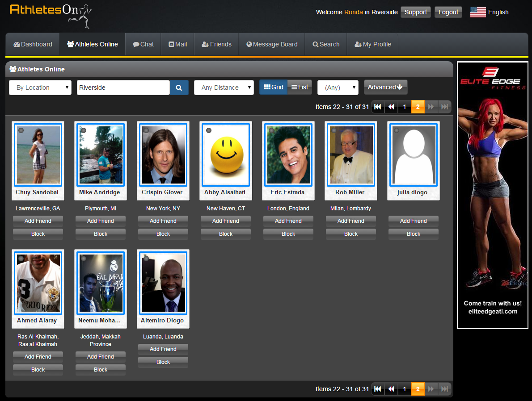Click the US flag language icon
The height and width of the screenshot is (401, 532).
[478, 12]
